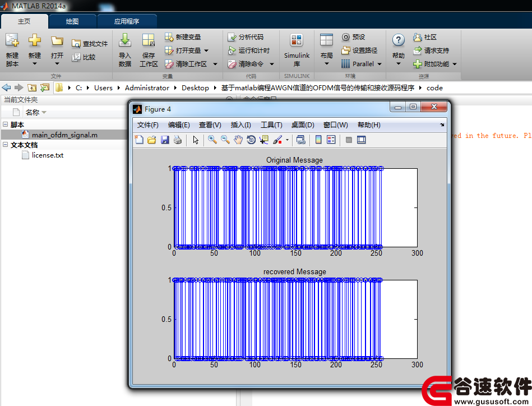
Task: Collapse the 脚本 (Scripts) group
Action: [6, 124]
